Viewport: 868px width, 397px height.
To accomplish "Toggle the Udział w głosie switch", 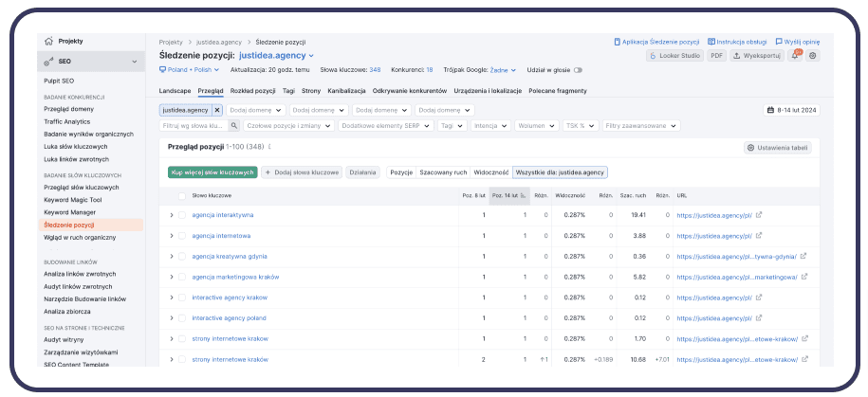I will pos(578,70).
